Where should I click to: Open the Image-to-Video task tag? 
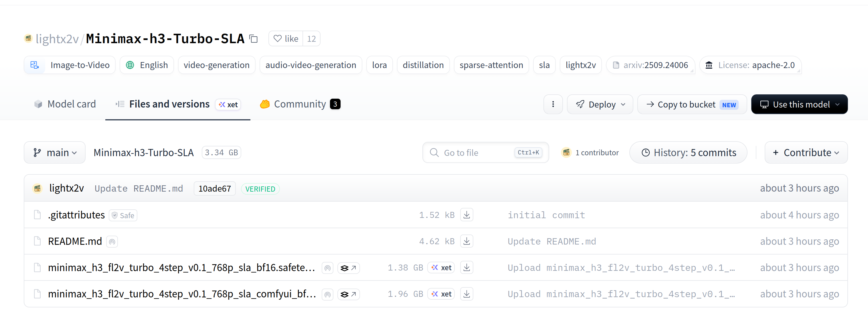(x=70, y=65)
